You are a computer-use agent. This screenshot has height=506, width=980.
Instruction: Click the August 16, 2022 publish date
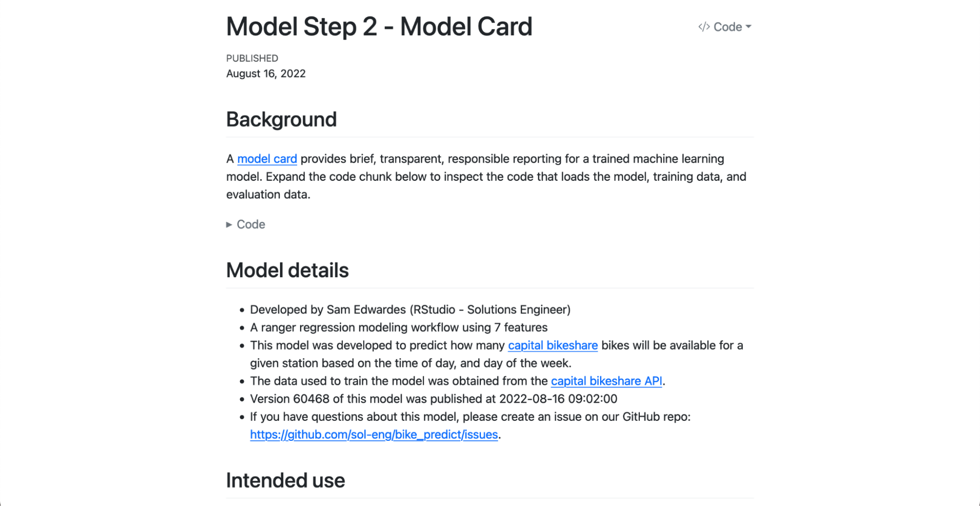[266, 73]
